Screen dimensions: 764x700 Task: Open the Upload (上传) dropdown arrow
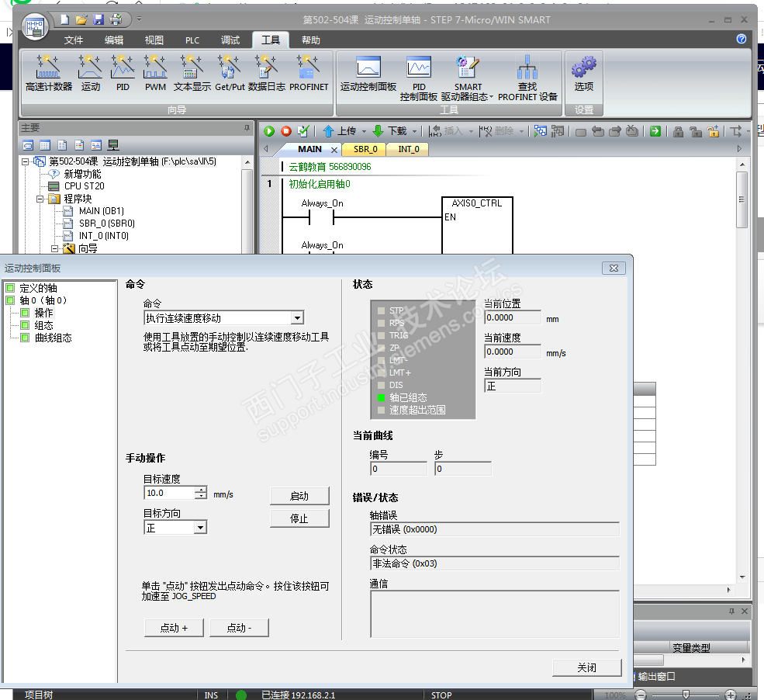tap(364, 132)
